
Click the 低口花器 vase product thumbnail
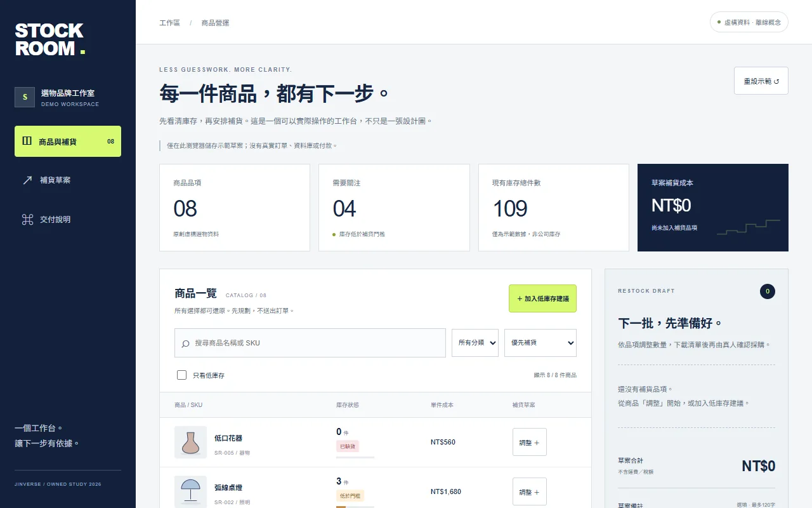coord(190,442)
